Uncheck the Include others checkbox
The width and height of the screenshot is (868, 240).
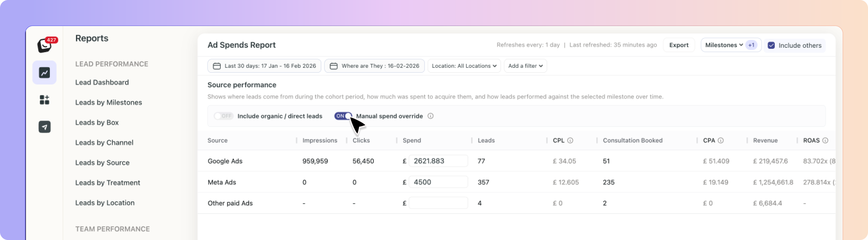pos(771,46)
